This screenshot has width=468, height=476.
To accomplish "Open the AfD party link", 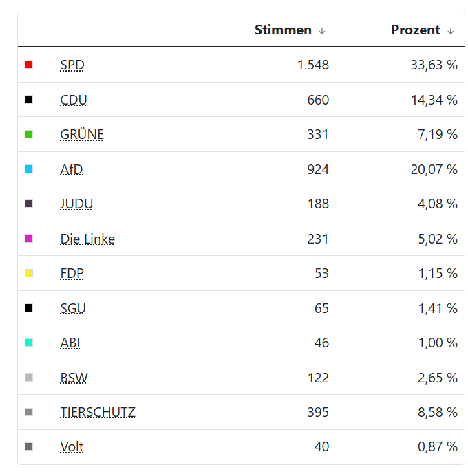I will click(72, 169).
